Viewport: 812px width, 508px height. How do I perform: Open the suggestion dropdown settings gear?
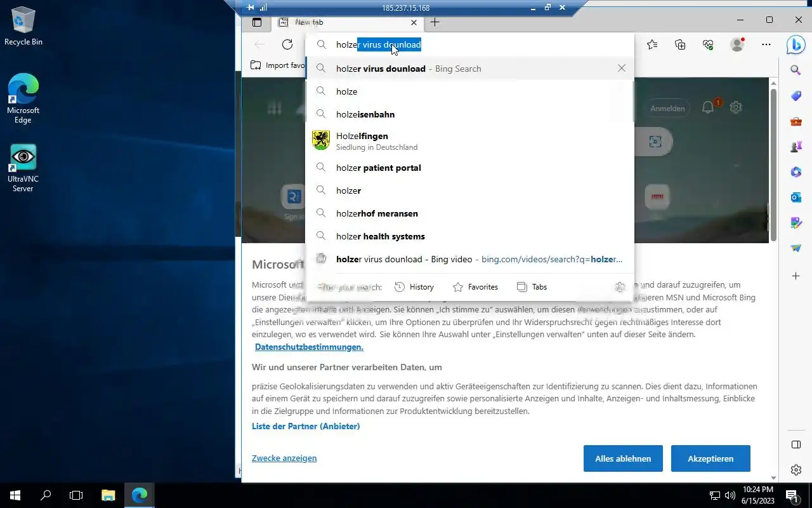pos(620,287)
